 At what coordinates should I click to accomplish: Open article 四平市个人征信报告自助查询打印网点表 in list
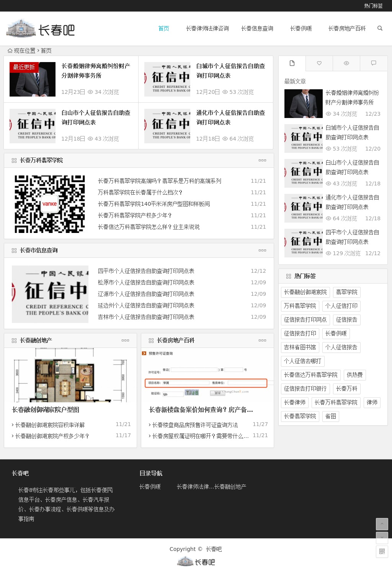pos(146,271)
